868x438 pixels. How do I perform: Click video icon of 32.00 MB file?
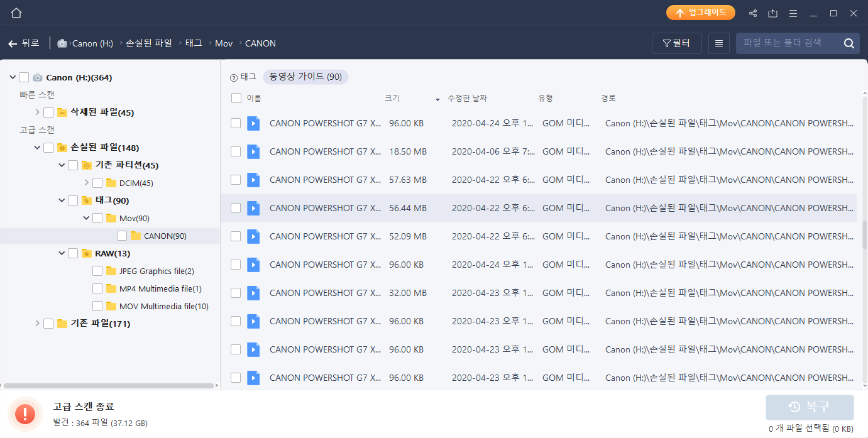(x=253, y=293)
